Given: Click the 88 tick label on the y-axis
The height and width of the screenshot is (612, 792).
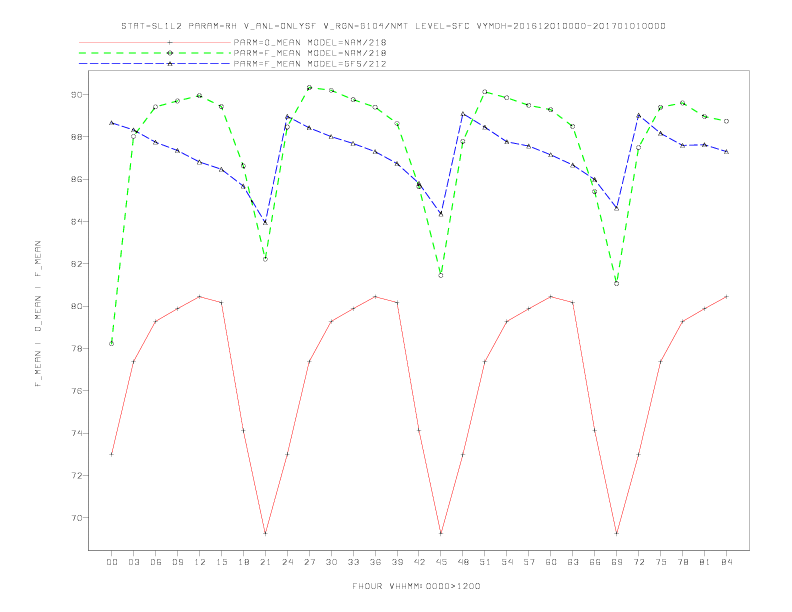Looking at the screenshot, I should click(77, 137).
